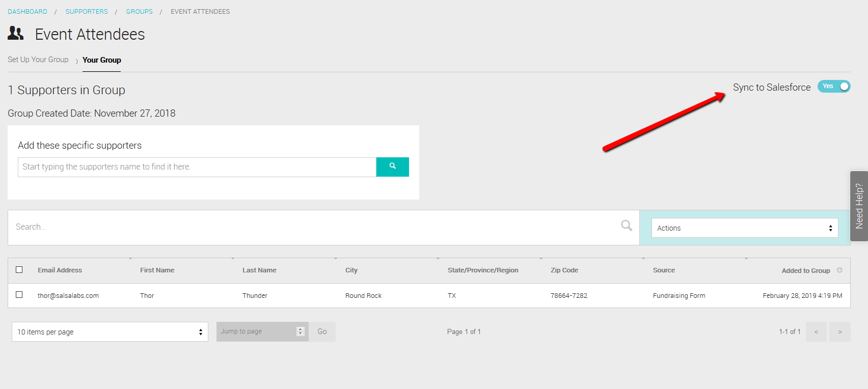Screen dimensions: 868x389
Task: Open the 10 items per page dropdown
Action: pyautogui.click(x=110, y=332)
